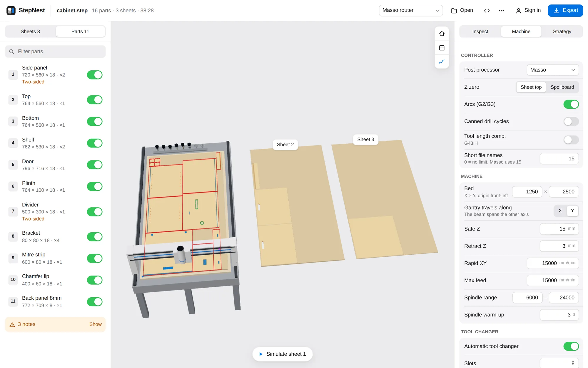The height and width of the screenshot is (368, 588).
Task: Click the search icon in Filter parts
Action: point(11,52)
